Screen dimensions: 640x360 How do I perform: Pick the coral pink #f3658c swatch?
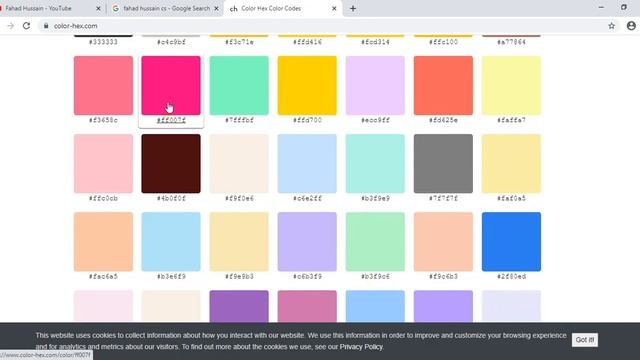tap(103, 85)
